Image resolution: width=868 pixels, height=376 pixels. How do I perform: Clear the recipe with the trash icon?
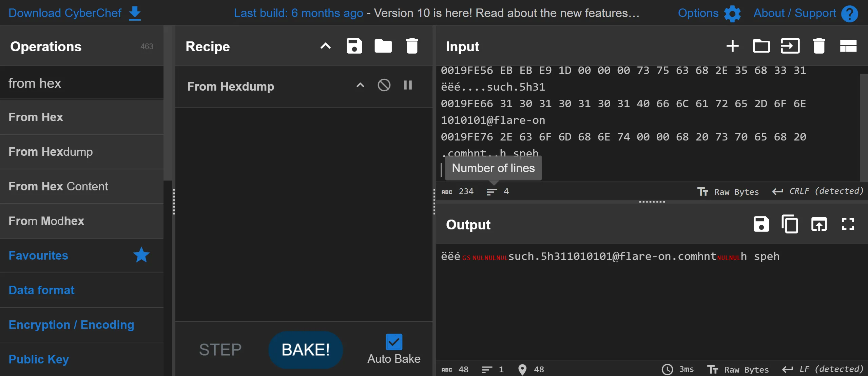pyautogui.click(x=412, y=46)
